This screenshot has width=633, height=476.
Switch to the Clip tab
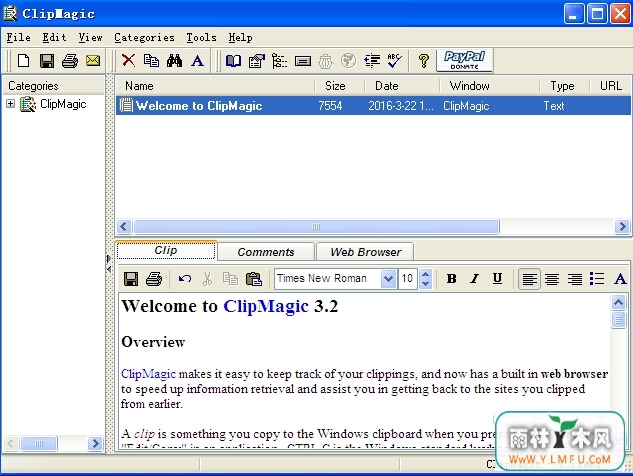[x=166, y=250]
